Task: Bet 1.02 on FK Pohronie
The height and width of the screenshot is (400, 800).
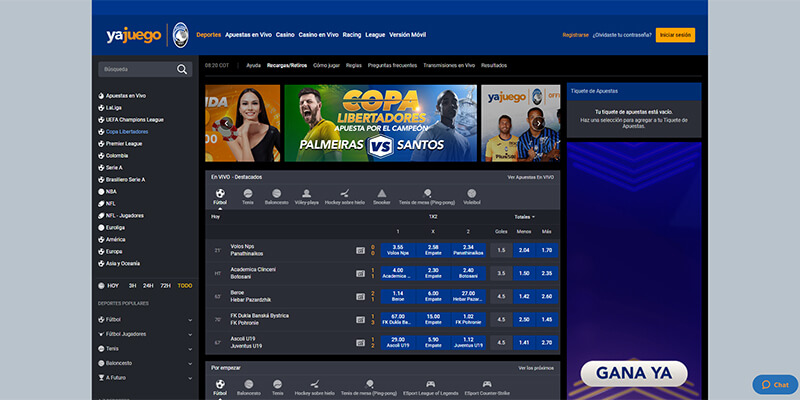Action: click(468, 319)
